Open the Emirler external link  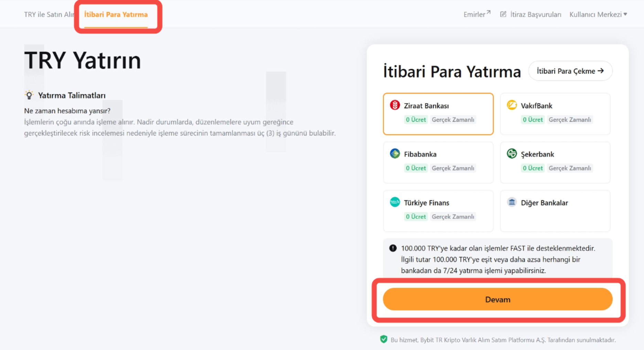click(x=477, y=14)
